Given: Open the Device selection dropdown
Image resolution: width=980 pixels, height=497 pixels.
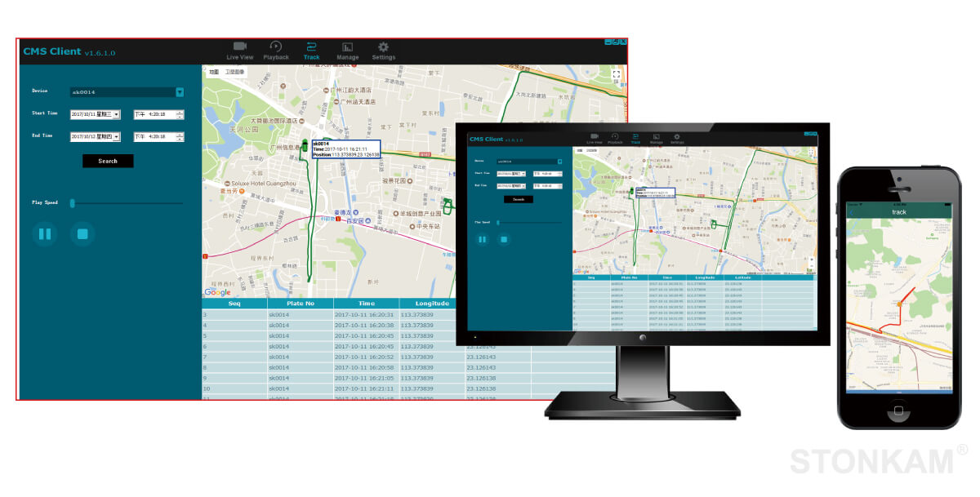Looking at the screenshot, I should click(179, 91).
